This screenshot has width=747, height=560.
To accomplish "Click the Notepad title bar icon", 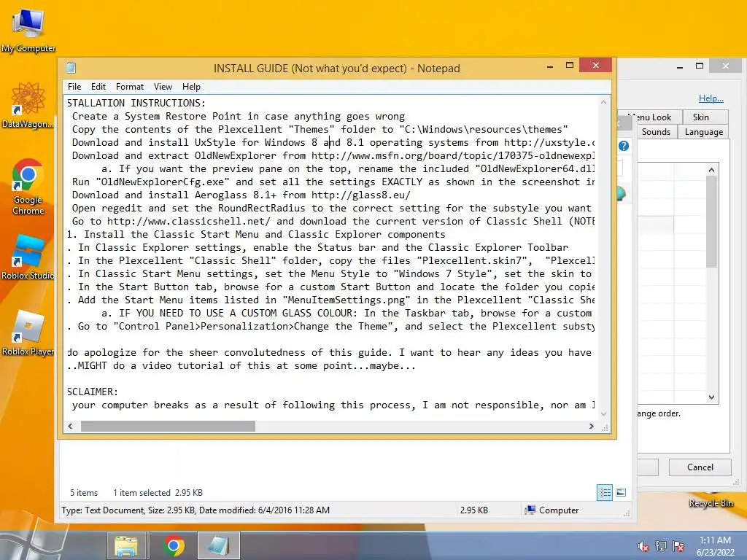I will pyautogui.click(x=71, y=68).
